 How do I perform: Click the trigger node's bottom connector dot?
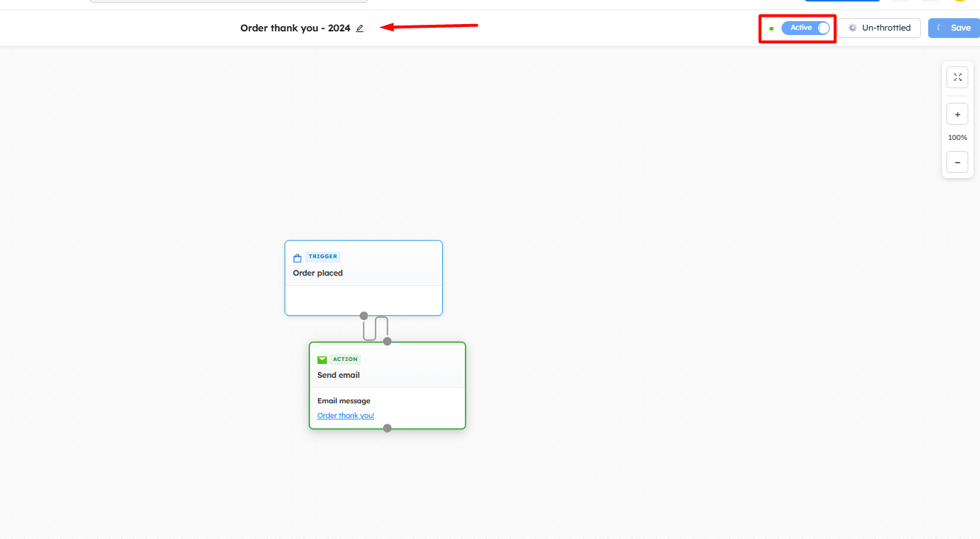(x=364, y=316)
